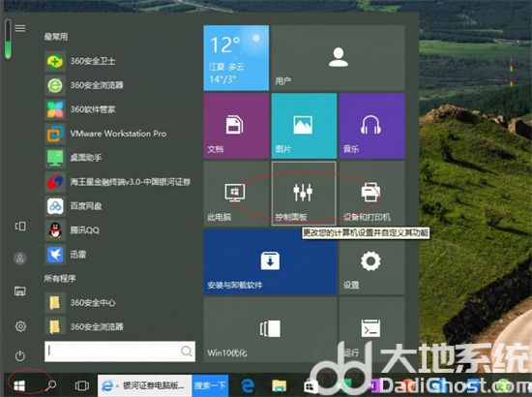Open settings gear in left sidebar
This screenshot has height=397, width=532.
(x=20, y=326)
